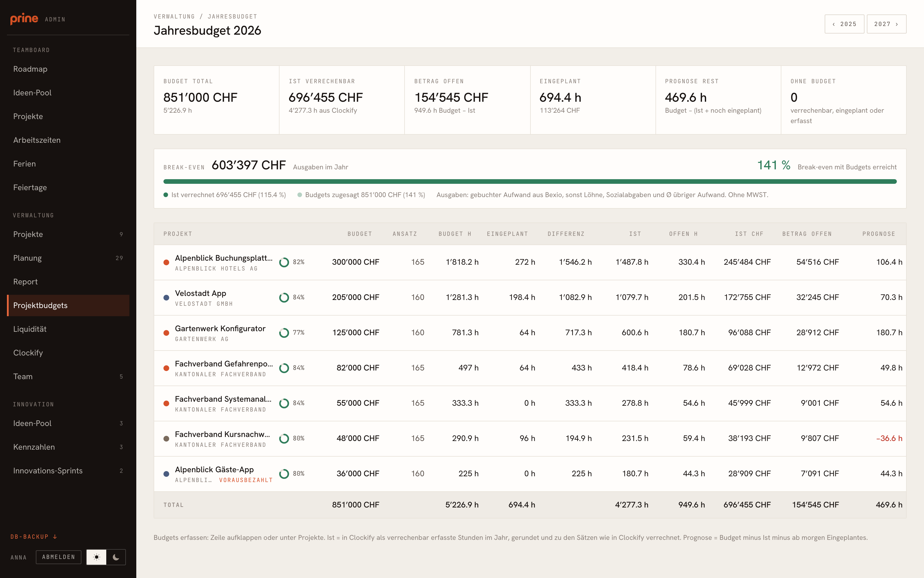Click the Abmelden logout button
The image size is (924, 578).
click(x=58, y=557)
